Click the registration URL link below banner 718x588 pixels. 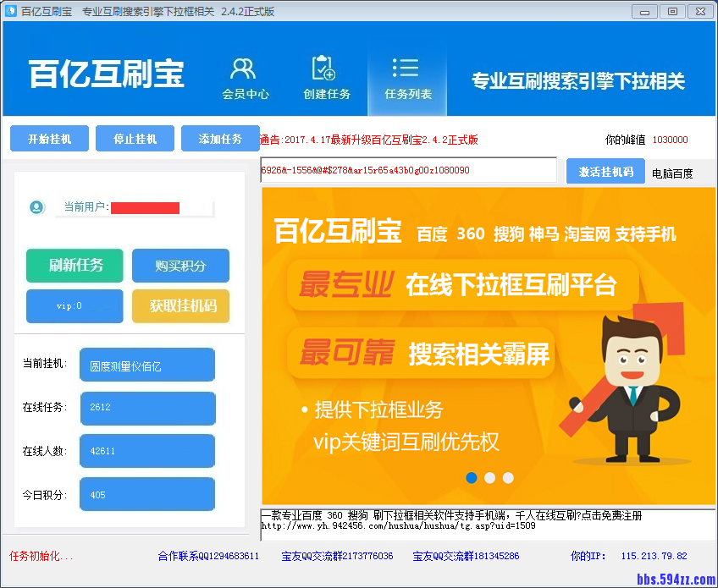click(x=398, y=525)
